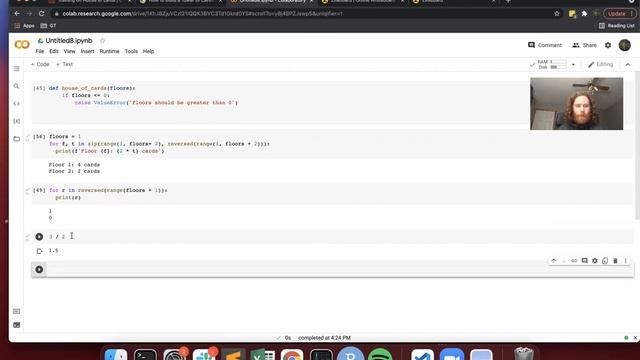Open the command palette icon in sidebar

click(x=16, y=311)
